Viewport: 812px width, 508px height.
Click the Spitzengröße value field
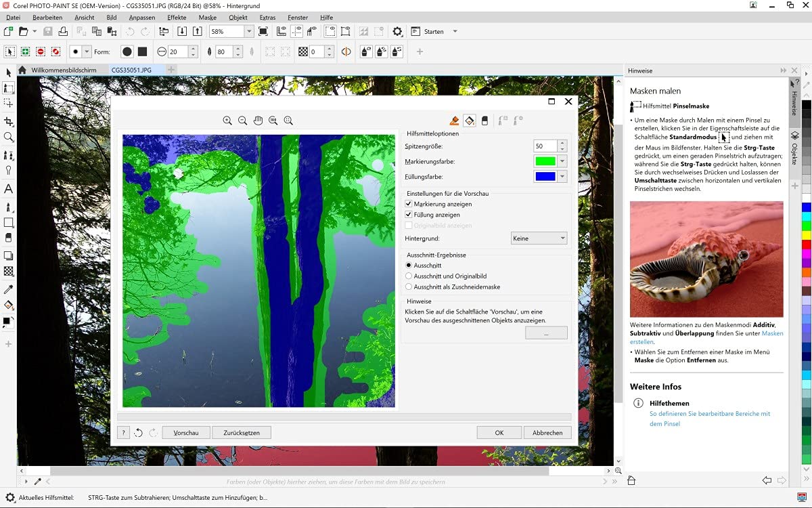[x=545, y=146]
